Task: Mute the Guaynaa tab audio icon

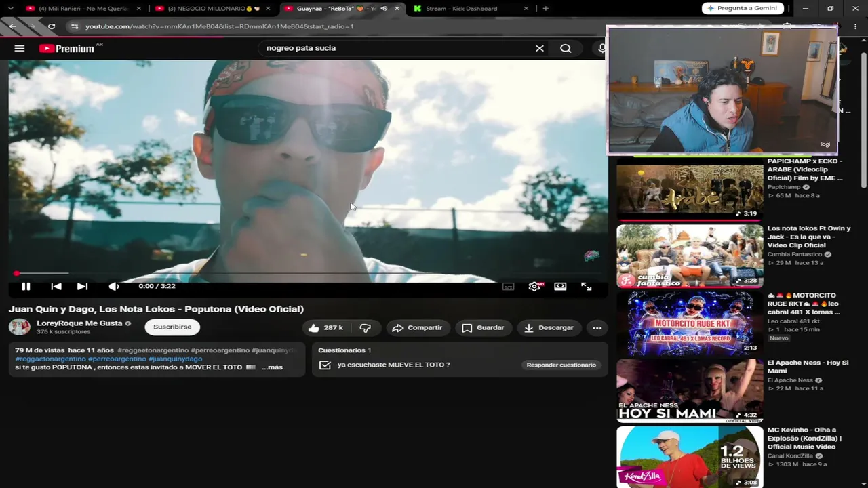Action: coord(384,9)
